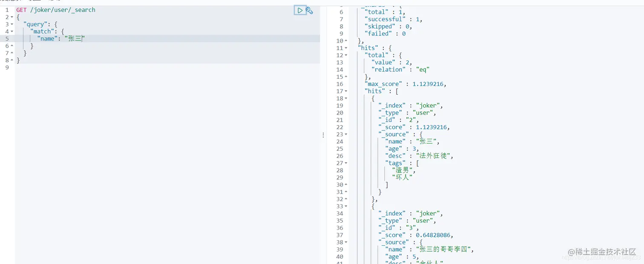
Task: Grab the vertical pane divider handle
Action: click(x=323, y=135)
